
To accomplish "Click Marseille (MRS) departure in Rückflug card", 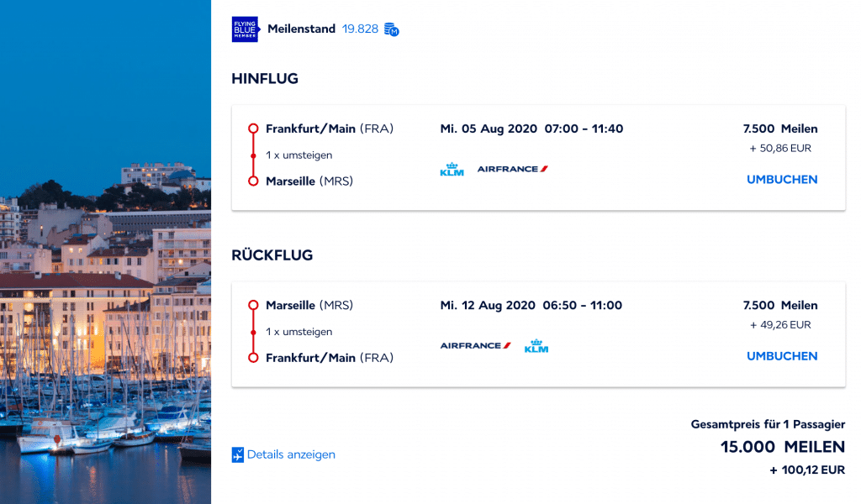I will (309, 305).
